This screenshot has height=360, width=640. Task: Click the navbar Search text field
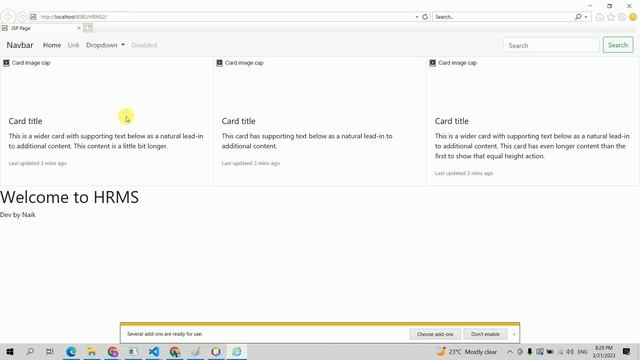[x=551, y=45]
